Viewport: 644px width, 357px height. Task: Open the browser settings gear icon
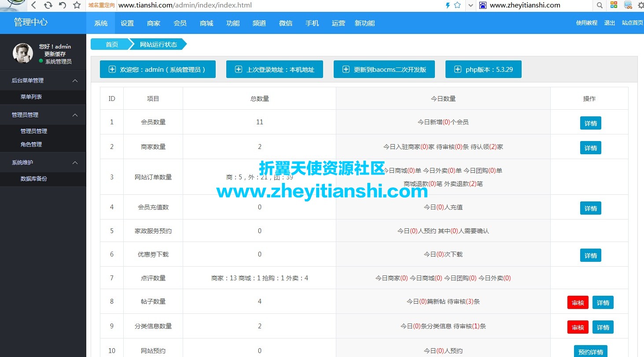640,5
